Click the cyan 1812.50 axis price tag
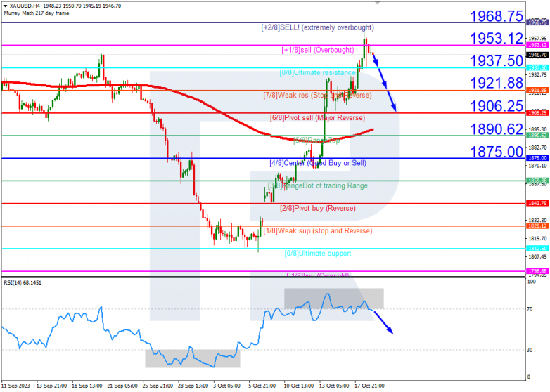The height and width of the screenshot is (392, 550). click(537, 249)
